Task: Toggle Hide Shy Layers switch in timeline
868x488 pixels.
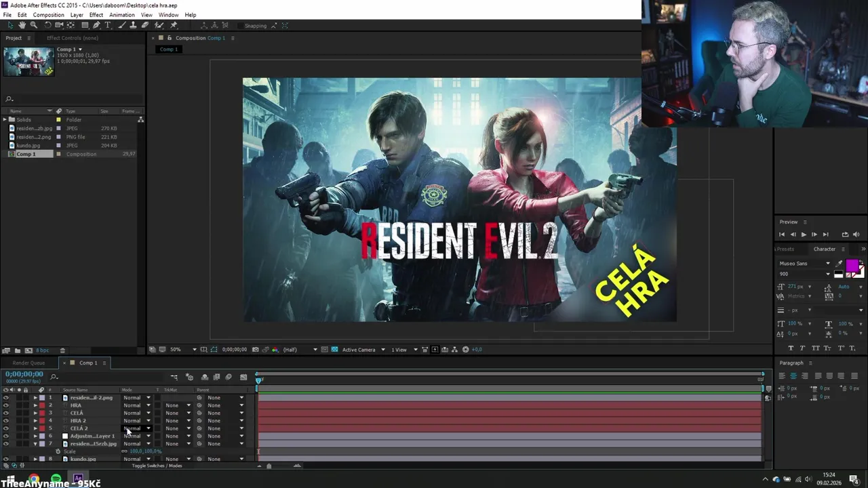Action: tap(204, 377)
